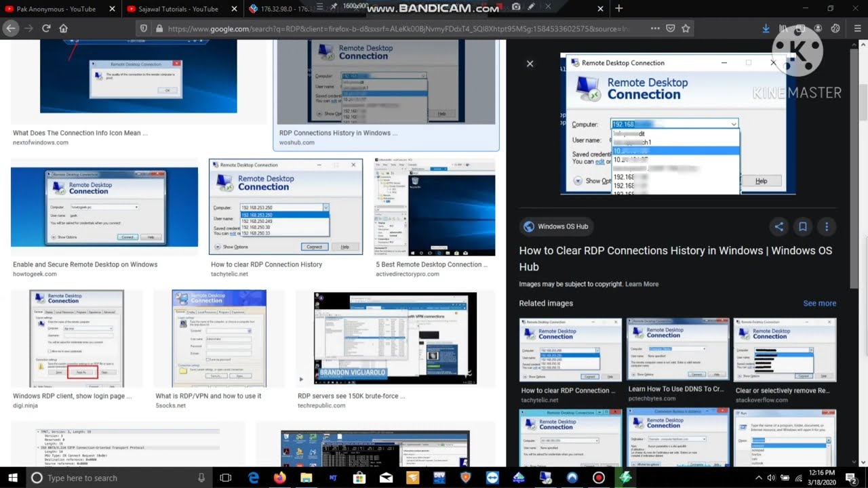
Task: Share the previewed image
Action: [779, 226]
